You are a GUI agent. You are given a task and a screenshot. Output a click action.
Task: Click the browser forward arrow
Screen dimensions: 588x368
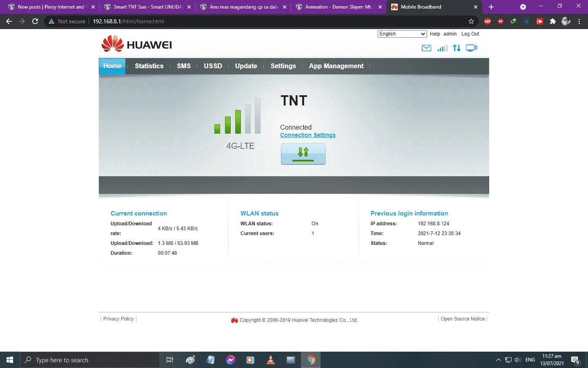point(22,21)
